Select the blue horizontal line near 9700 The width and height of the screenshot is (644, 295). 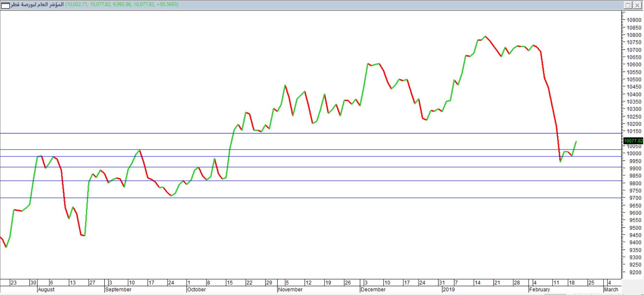click(310, 198)
